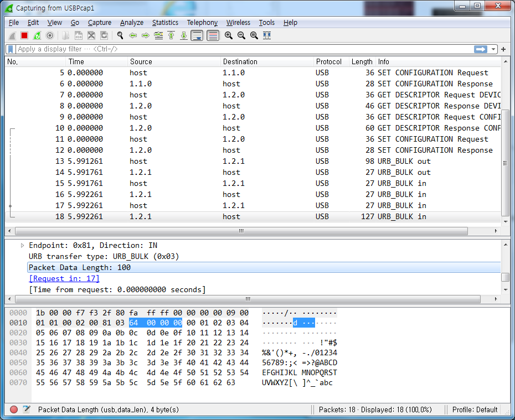This screenshot has height=420, width=515.
Task: Open capture options gear icon
Action: pyautogui.click(x=50, y=35)
